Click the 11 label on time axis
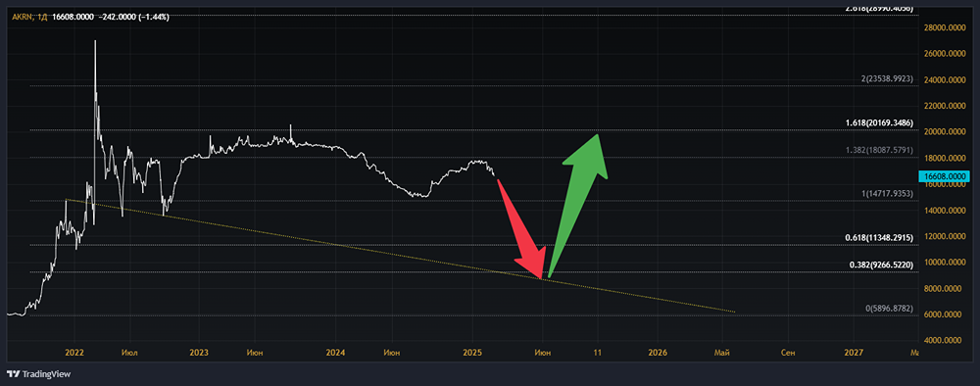 pos(597,353)
